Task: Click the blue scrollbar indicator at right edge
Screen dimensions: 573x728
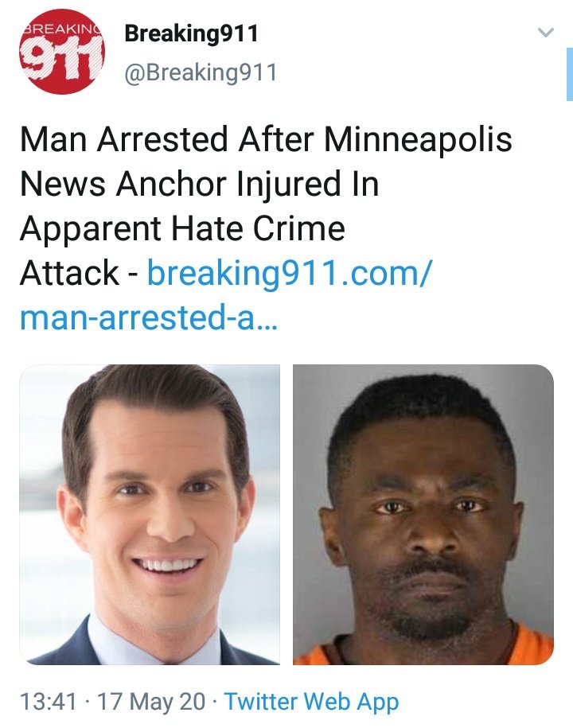Action: point(570,74)
